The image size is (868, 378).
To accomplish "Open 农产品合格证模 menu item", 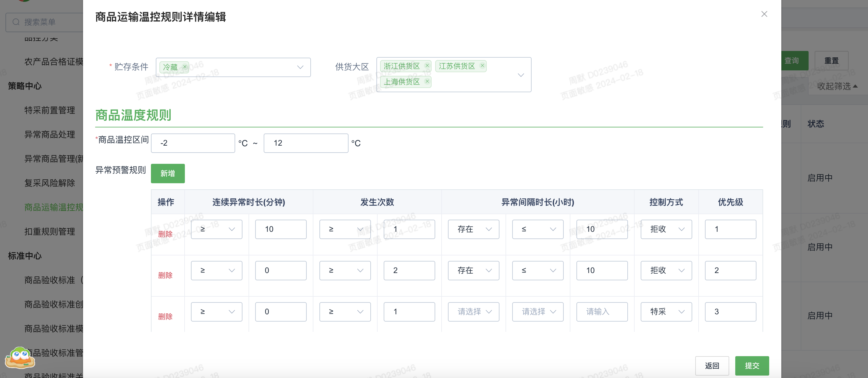I will coord(54,62).
